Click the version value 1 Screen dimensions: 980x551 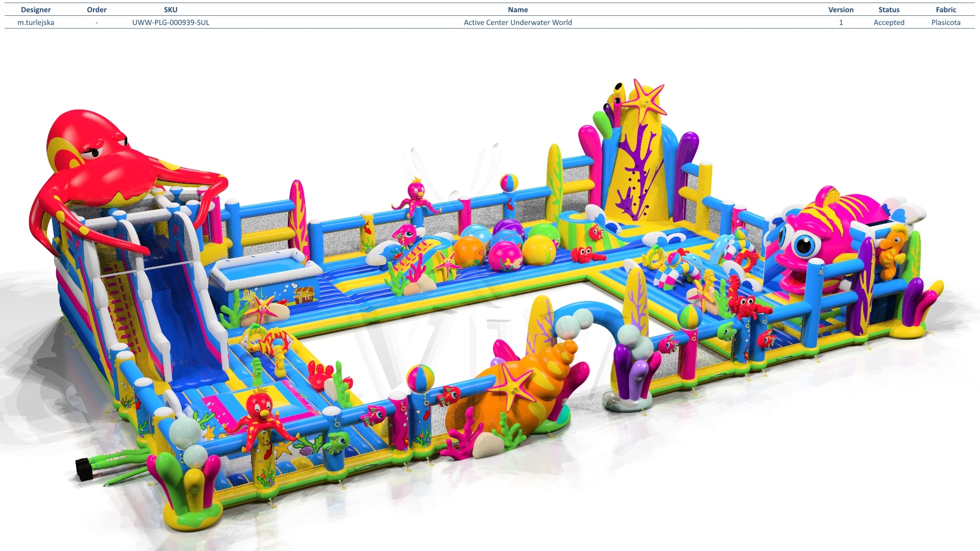click(841, 22)
